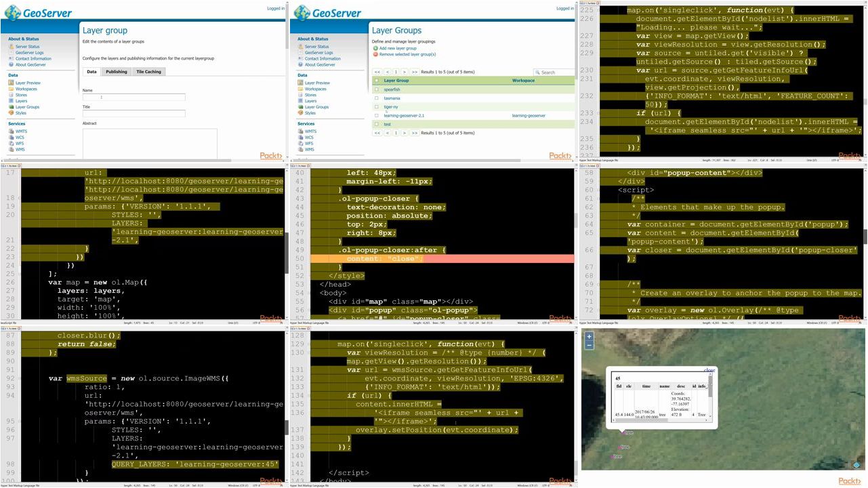Image resolution: width=868 pixels, height=488 pixels.
Task: Click green plus icon beside Add new layer group
Action: (375, 48)
